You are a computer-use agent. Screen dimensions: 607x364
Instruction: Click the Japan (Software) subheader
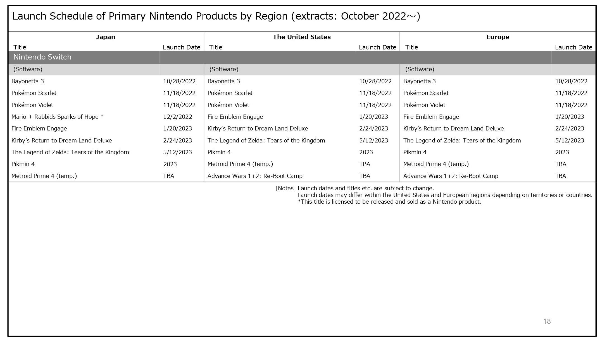tap(28, 69)
